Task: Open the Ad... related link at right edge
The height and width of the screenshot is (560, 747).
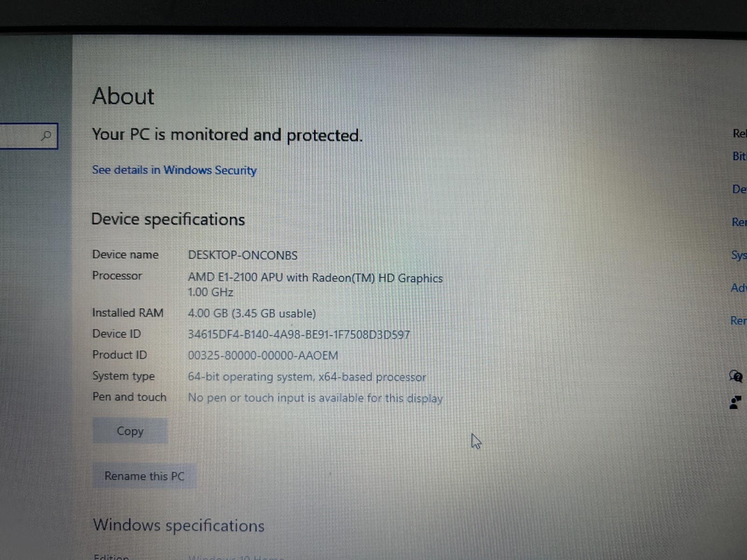Action: click(739, 288)
